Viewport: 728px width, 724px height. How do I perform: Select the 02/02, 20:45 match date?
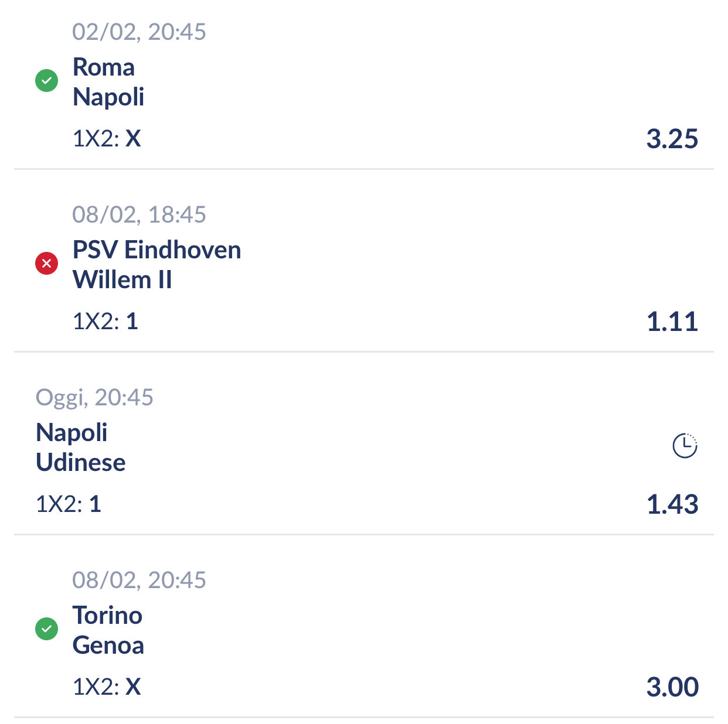point(139,32)
